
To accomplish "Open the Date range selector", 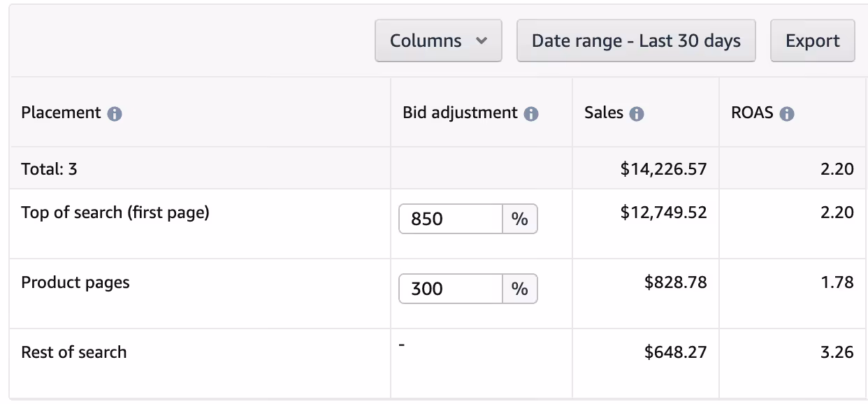I will pos(636,41).
